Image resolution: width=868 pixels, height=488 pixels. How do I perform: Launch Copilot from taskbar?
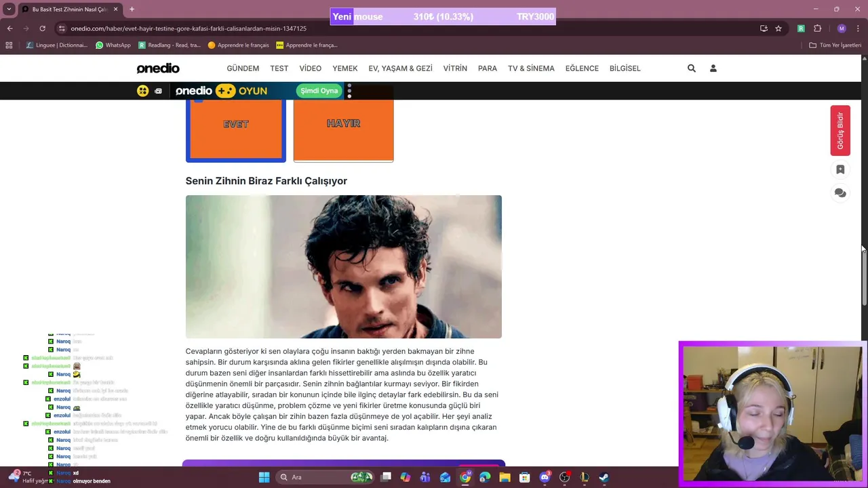pos(406,477)
